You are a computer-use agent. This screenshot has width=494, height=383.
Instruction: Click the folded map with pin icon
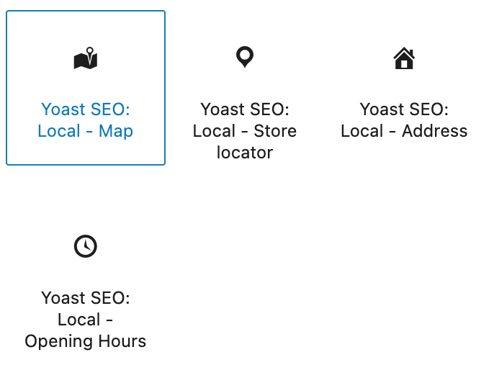pos(85,58)
